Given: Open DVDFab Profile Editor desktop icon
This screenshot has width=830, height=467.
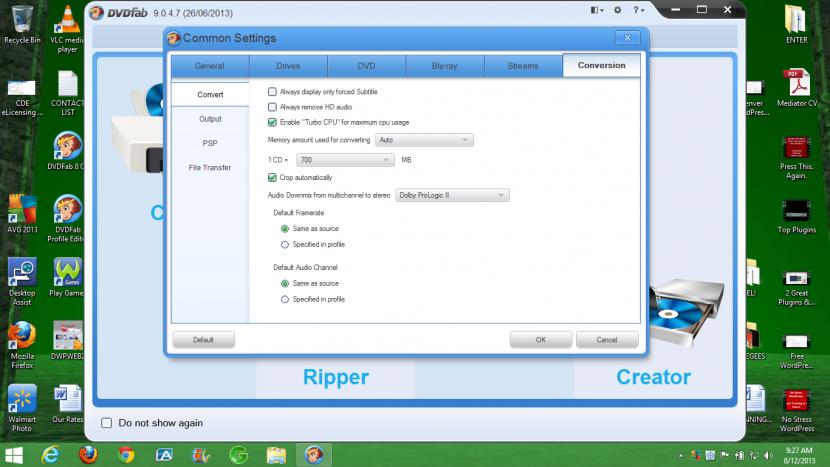Looking at the screenshot, I should pos(67,219).
